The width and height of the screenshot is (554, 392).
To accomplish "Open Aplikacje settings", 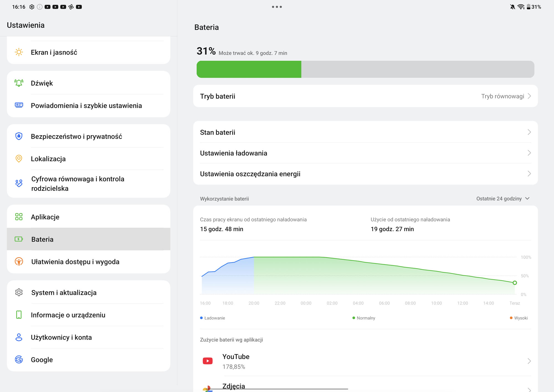I will click(x=89, y=217).
